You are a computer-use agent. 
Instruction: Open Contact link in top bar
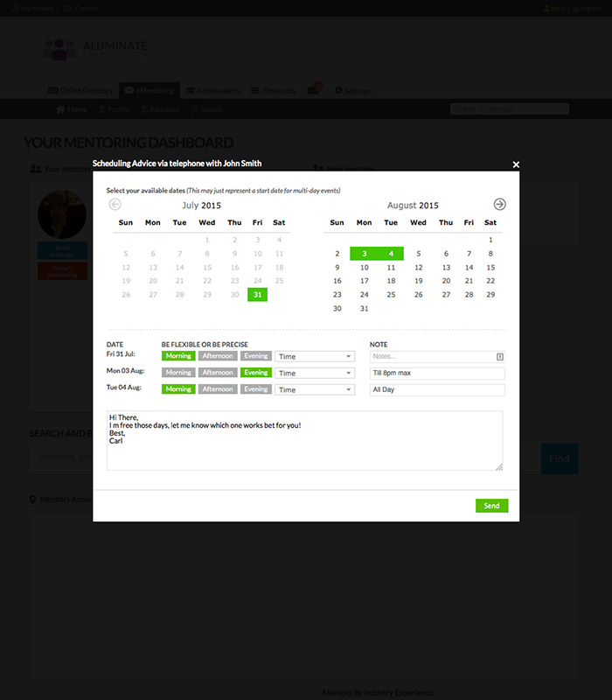(x=80, y=8)
